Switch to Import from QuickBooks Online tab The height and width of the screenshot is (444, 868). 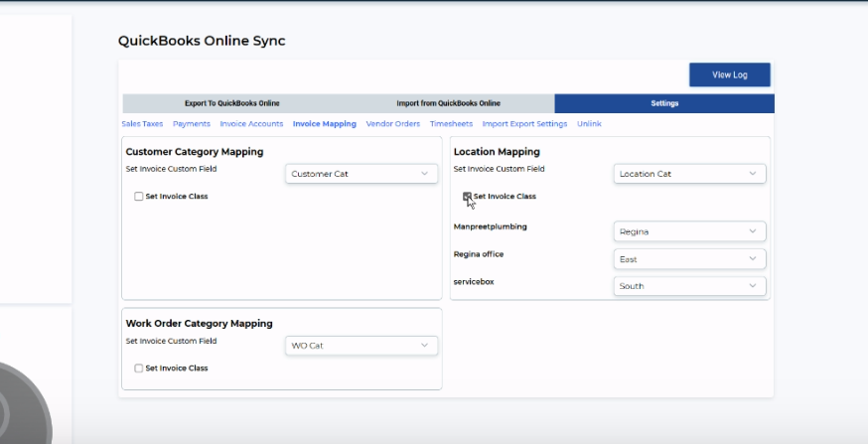[x=448, y=103]
